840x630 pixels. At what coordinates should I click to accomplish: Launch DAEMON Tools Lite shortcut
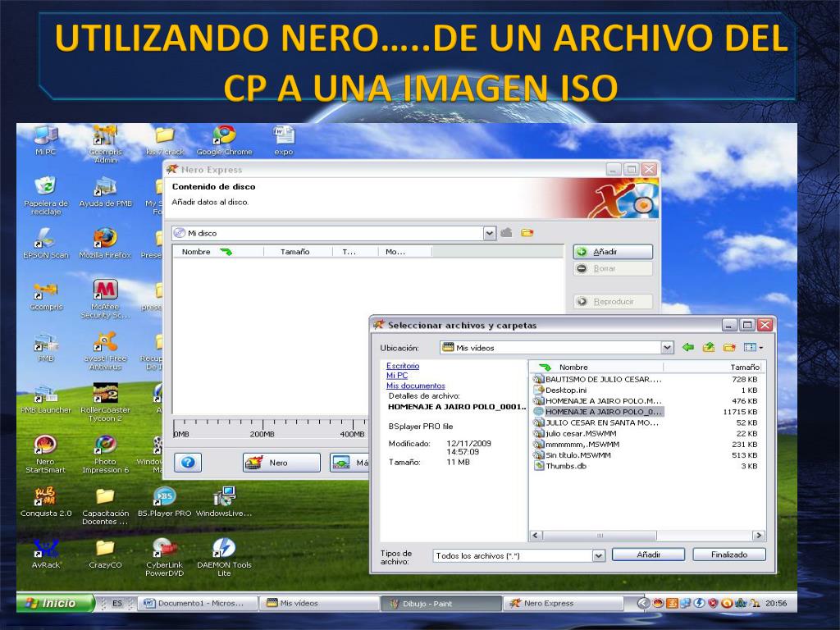224,558
